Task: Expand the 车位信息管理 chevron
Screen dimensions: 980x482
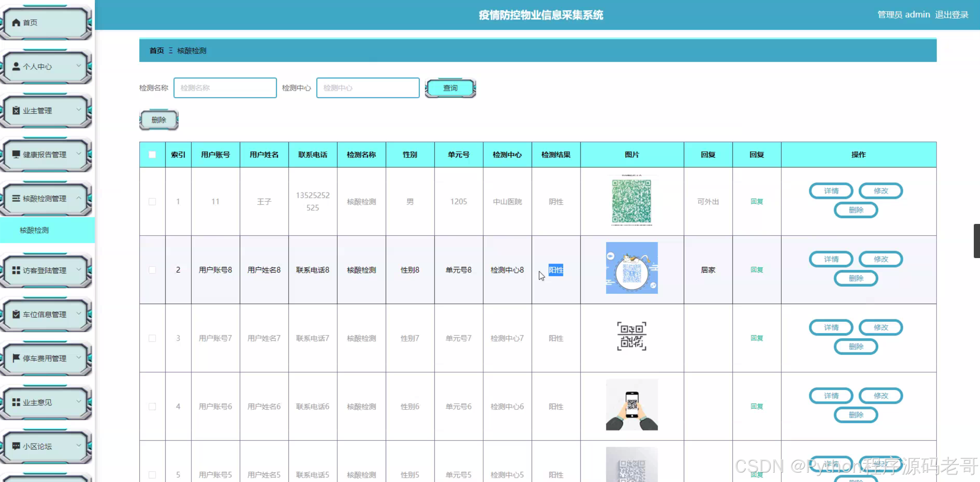Action: (79, 314)
